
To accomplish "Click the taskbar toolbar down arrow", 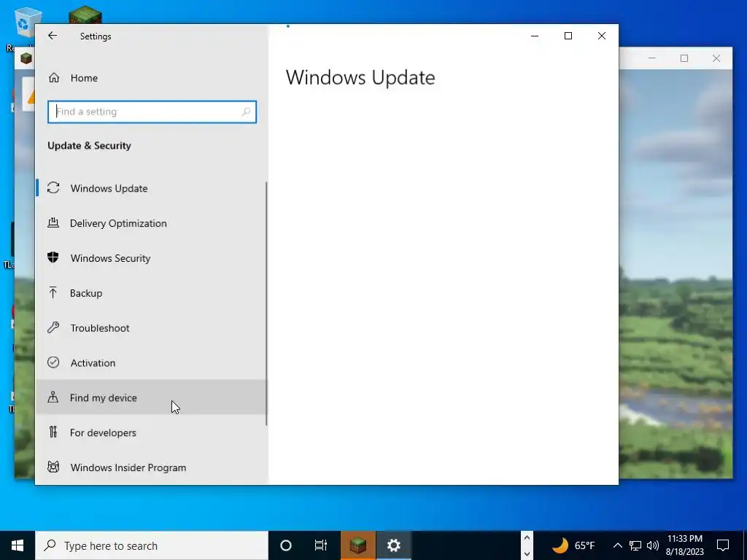I will click(527, 553).
